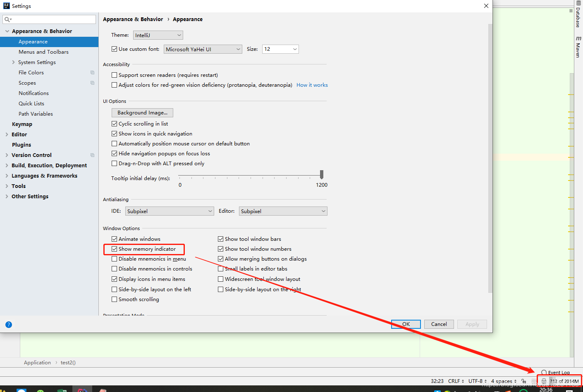Click the Excel icon in the taskbar
This screenshot has width=583, height=392.
click(x=62, y=390)
